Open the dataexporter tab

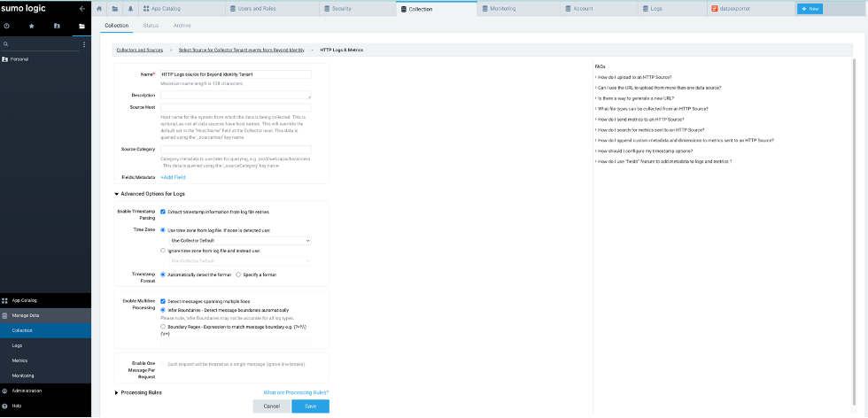tap(748, 8)
